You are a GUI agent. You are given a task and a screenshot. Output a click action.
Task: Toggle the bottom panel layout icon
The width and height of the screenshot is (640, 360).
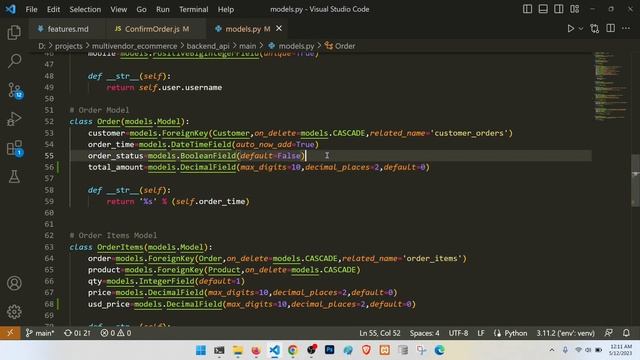pyautogui.click(x=543, y=9)
